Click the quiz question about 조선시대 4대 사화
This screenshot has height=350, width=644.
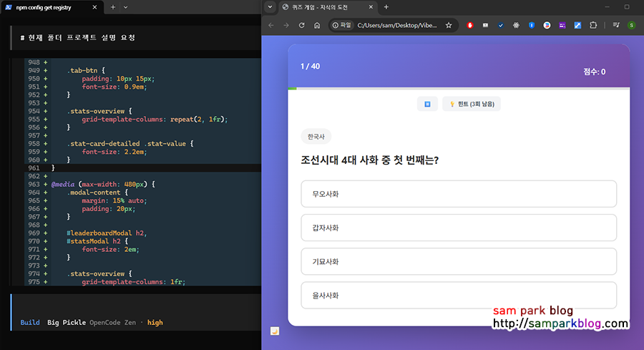[x=370, y=160]
